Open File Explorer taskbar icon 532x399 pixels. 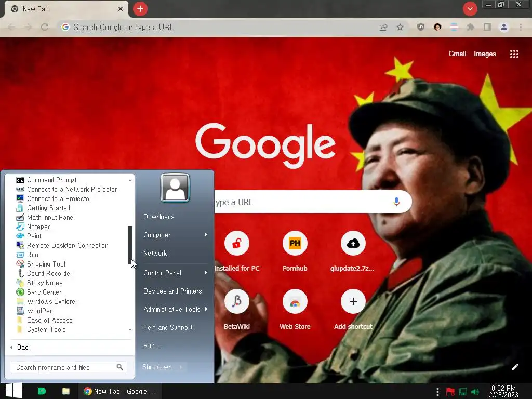coord(66,391)
